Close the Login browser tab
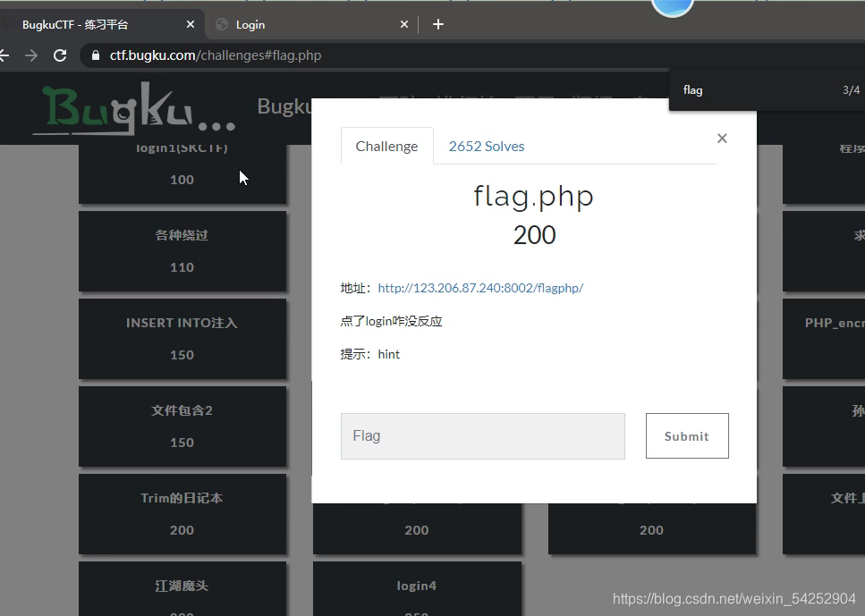Image resolution: width=865 pixels, height=616 pixels. (404, 24)
